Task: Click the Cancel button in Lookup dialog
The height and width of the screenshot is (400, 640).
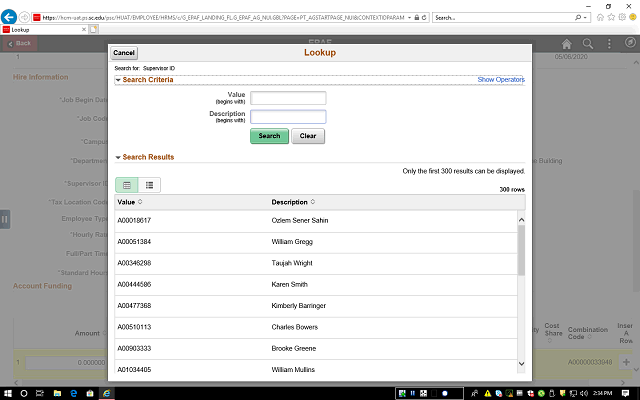Action: [x=124, y=53]
